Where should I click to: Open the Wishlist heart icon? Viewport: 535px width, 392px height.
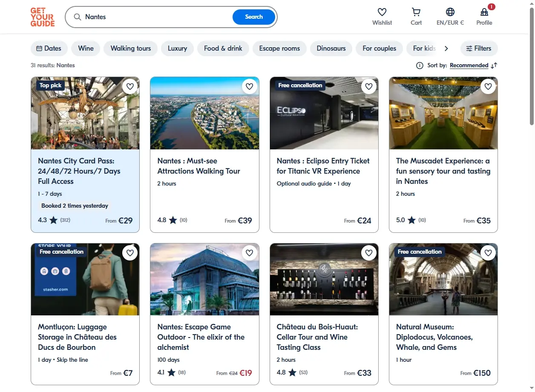(x=382, y=12)
